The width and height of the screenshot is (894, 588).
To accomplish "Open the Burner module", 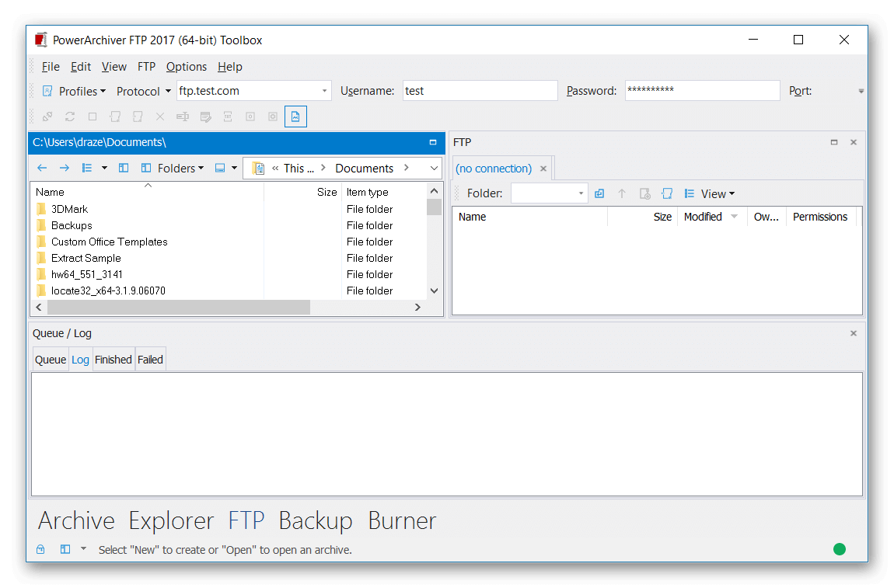I will click(402, 520).
